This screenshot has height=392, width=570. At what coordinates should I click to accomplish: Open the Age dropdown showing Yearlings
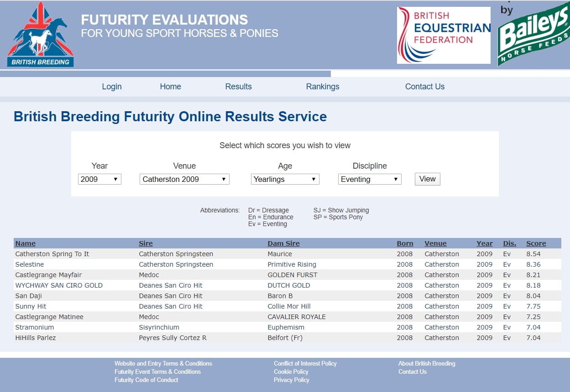[x=285, y=179]
